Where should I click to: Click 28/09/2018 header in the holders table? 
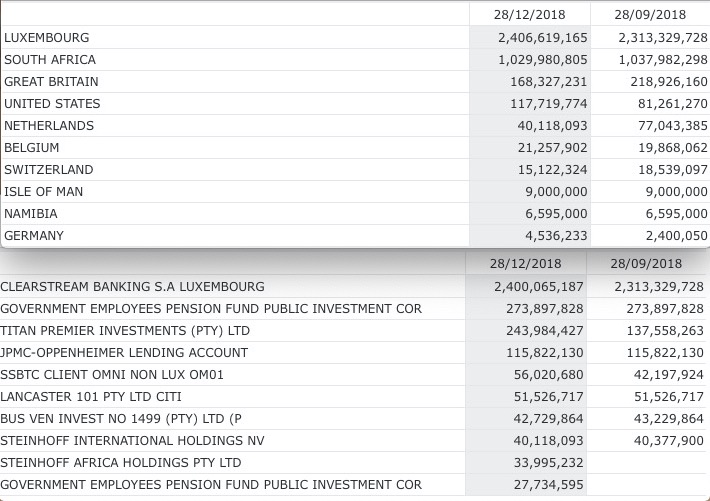pos(646,264)
